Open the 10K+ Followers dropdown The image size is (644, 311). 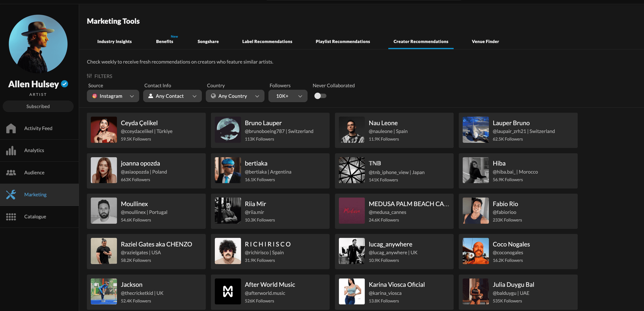(288, 96)
